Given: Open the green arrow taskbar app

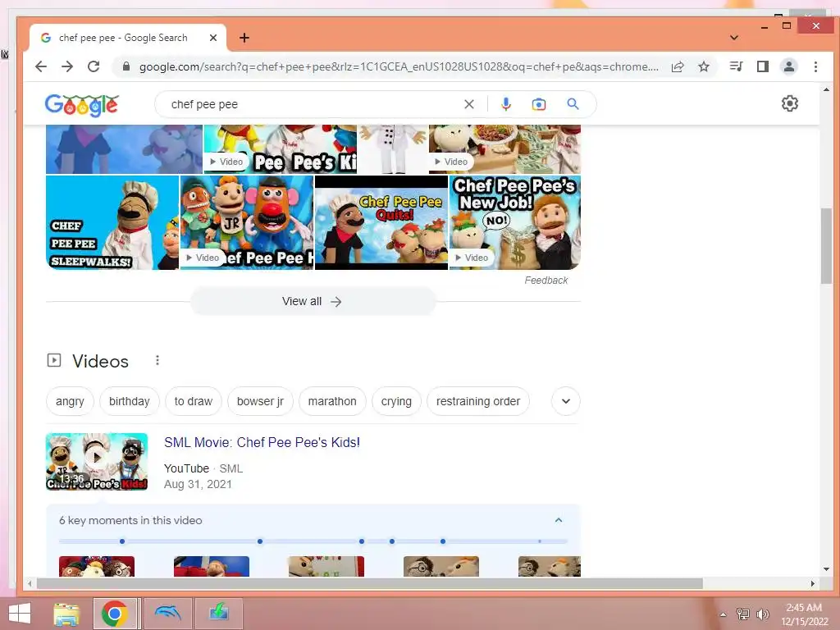Looking at the screenshot, I should click(x=219, y=614).
